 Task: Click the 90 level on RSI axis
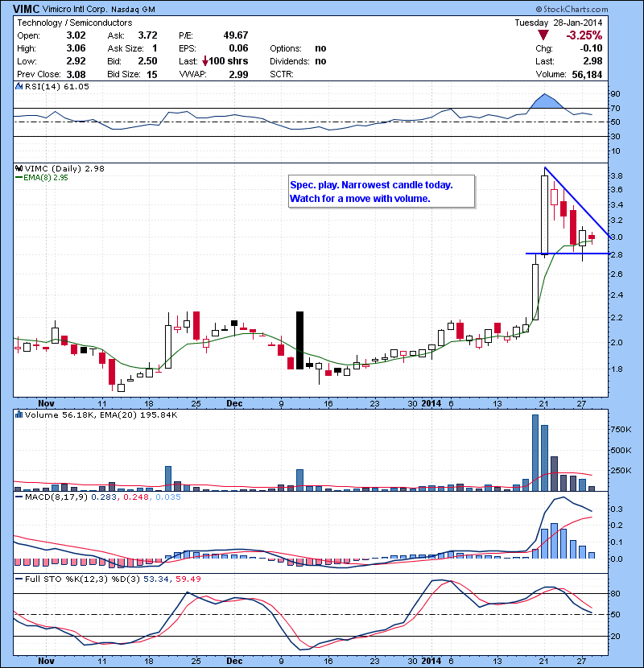click(x=616, y=93)
